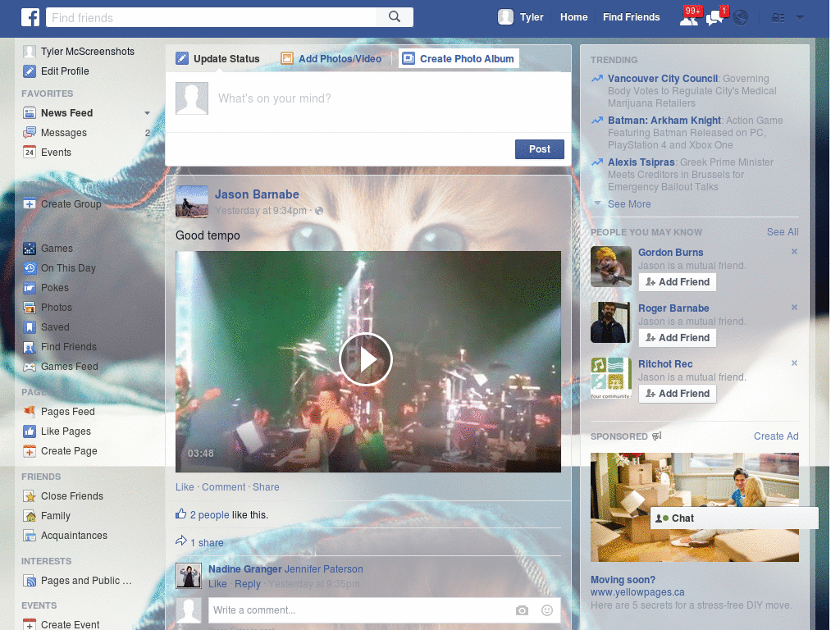Viewport: 840px width, 630px height.
Task: Click the Games Feed controller icon
Action: 30,367
